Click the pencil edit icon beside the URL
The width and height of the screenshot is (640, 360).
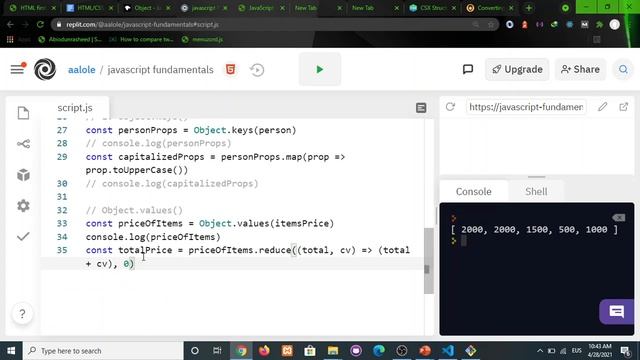602,107
